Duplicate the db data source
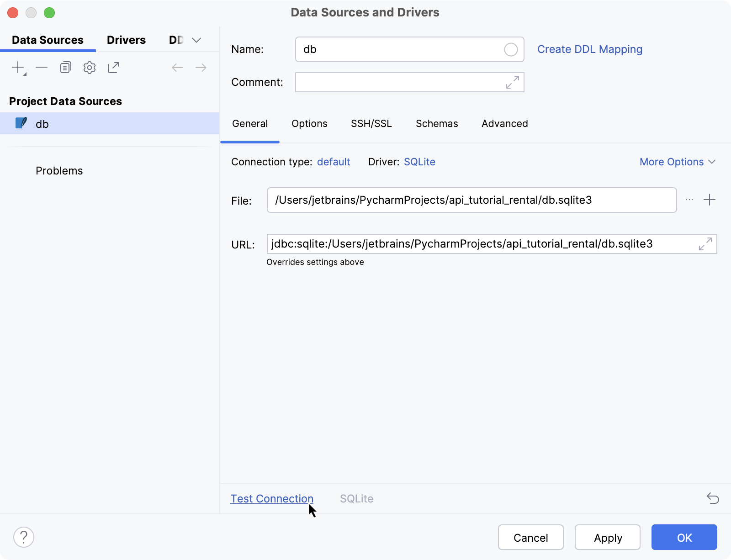Viewport: 731px width, 560px height. (65, 67)
